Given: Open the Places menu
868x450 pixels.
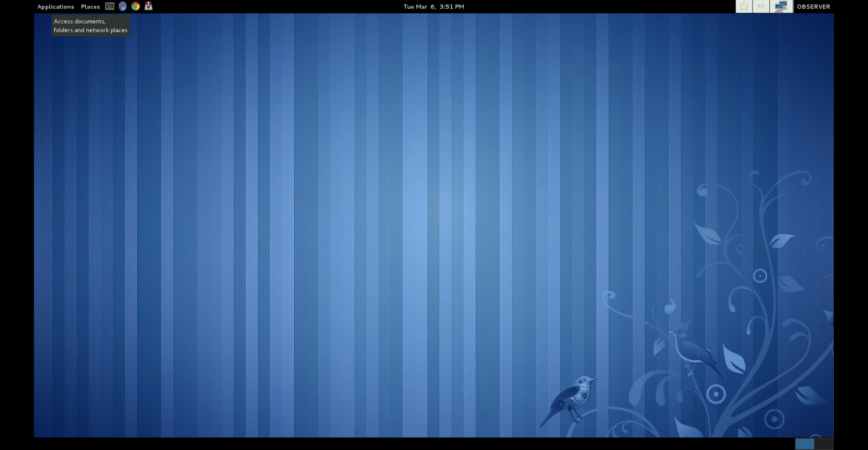Looking at the screenshot, I should (x=91, y=6).
